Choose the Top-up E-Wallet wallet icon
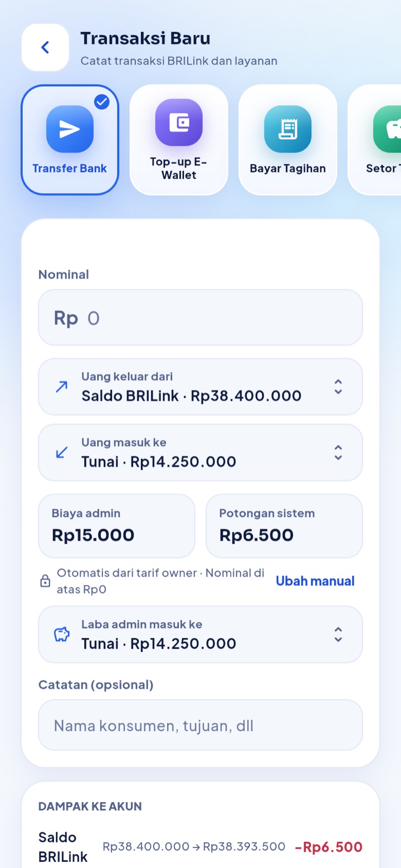This screenshot has width=401, height=868. (179, 123)
